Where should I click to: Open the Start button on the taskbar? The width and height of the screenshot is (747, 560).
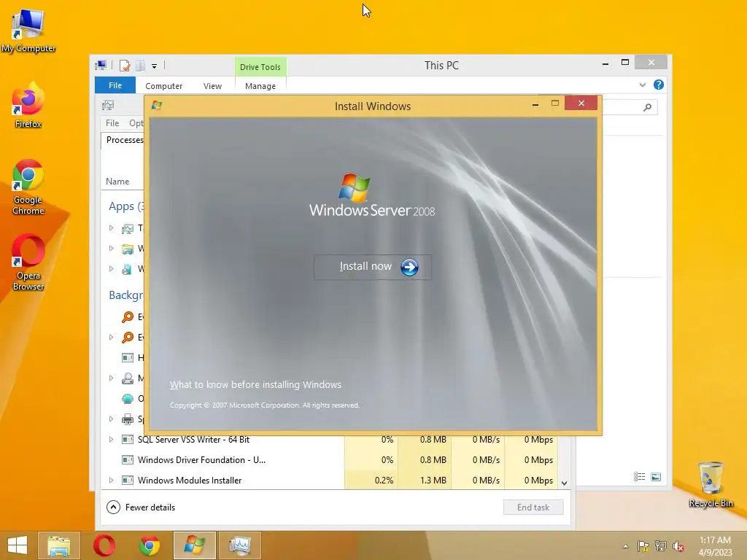pyautogui.click(x=18, y=545)
